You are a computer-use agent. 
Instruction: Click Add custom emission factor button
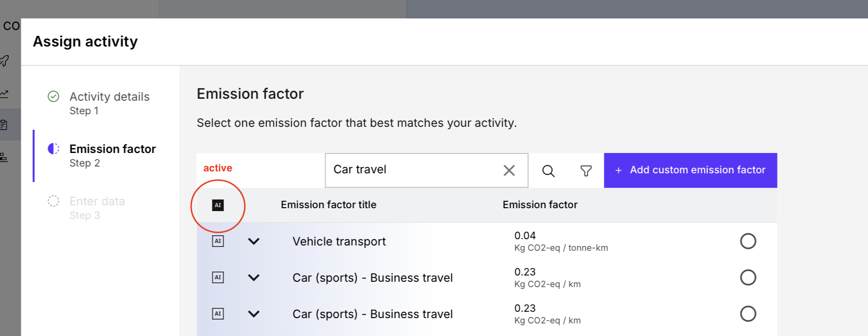point(690,170)
